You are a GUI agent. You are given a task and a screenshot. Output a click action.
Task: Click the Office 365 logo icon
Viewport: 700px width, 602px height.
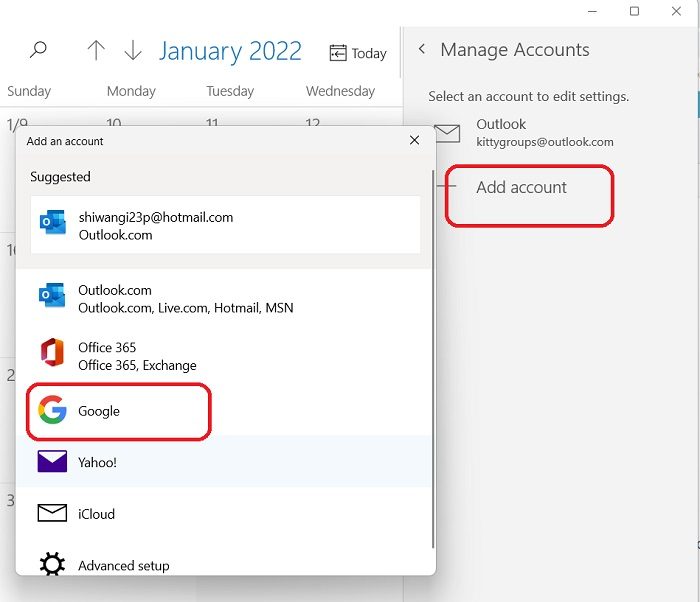click(52, 356)
